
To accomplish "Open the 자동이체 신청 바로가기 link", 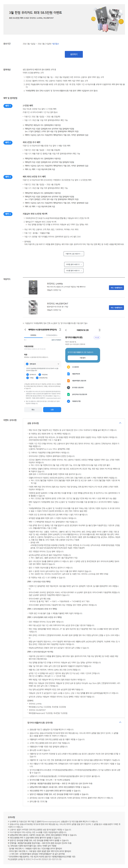I will coord(74,254).
